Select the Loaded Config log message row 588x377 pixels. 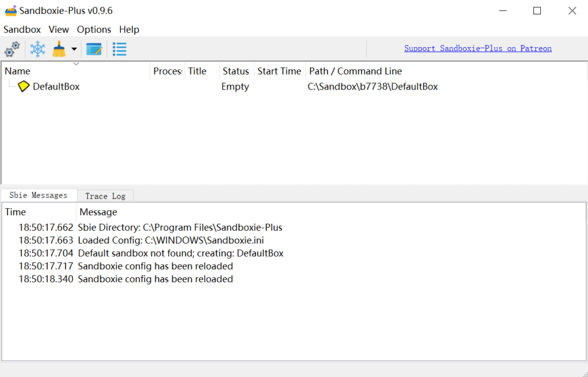tap(171, 240)
